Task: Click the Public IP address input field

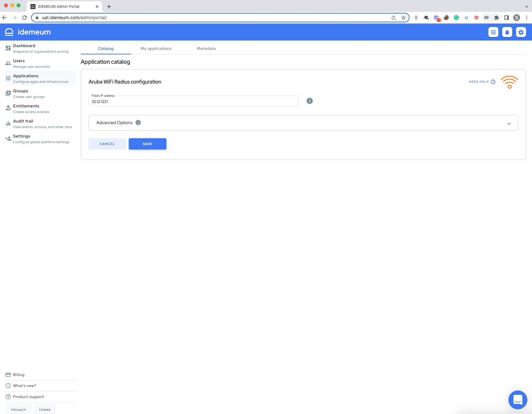Action: click(193, 101)
